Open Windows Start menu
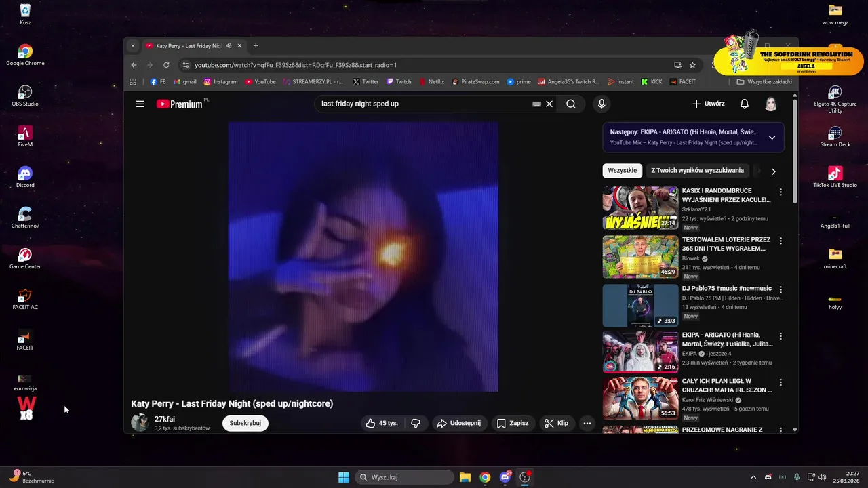 [344, 477]
